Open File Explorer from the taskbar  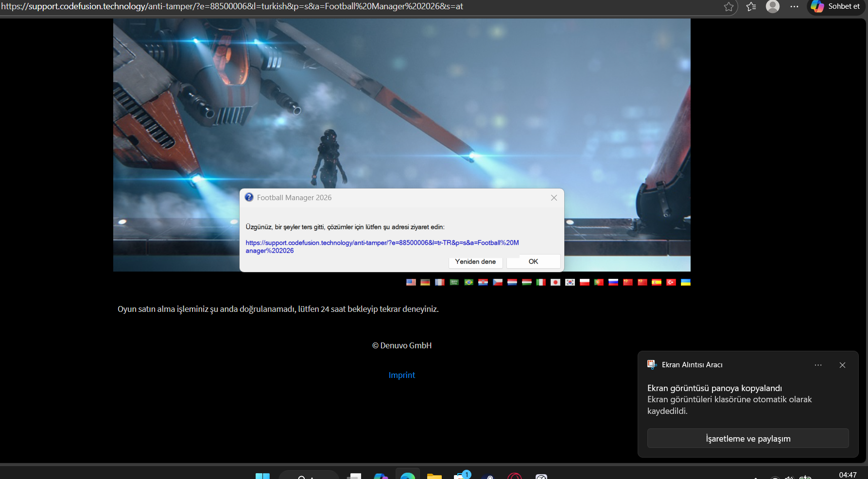pos(434,476)
